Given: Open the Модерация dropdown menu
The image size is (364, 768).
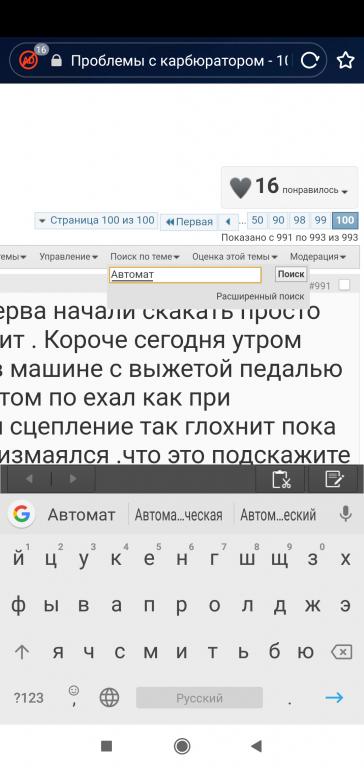Looking at the screenshot, I should tap(317, 257).
